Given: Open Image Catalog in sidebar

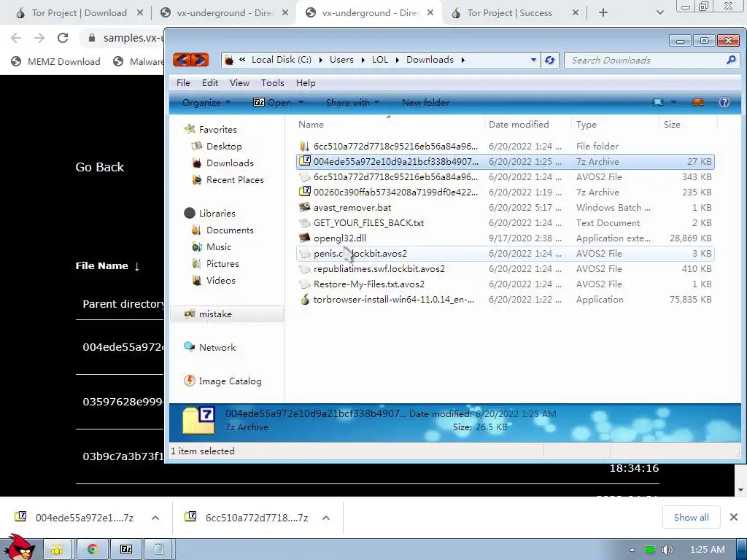Looking at the screenshot, I should coord(230,381).
